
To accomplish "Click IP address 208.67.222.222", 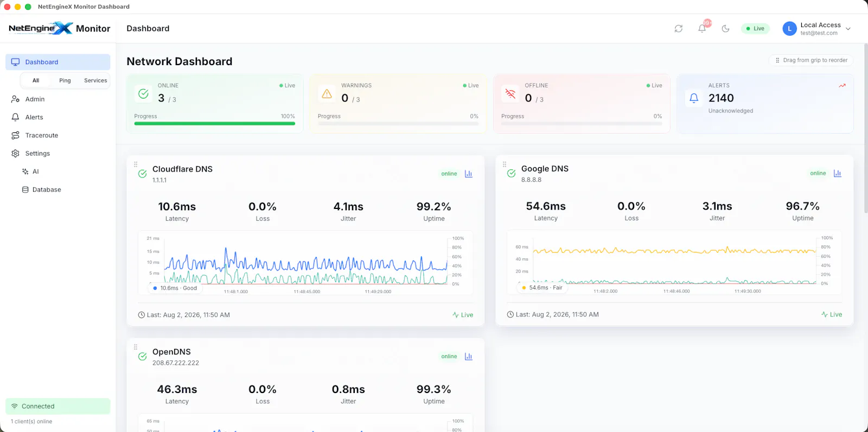I will point(176,363).
